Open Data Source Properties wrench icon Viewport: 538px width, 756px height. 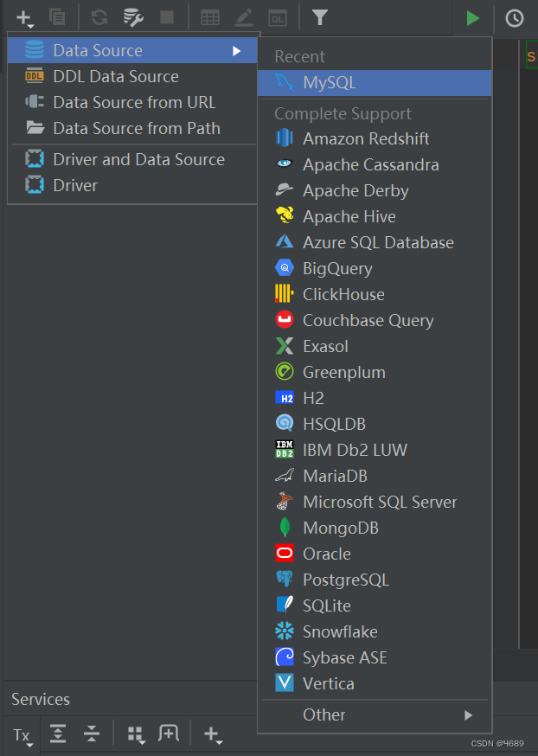pos(133,18)
